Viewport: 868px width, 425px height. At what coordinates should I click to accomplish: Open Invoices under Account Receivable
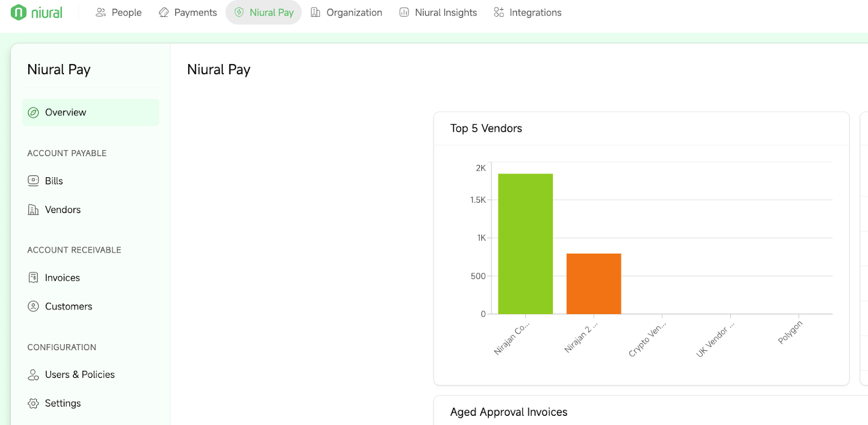91,278
